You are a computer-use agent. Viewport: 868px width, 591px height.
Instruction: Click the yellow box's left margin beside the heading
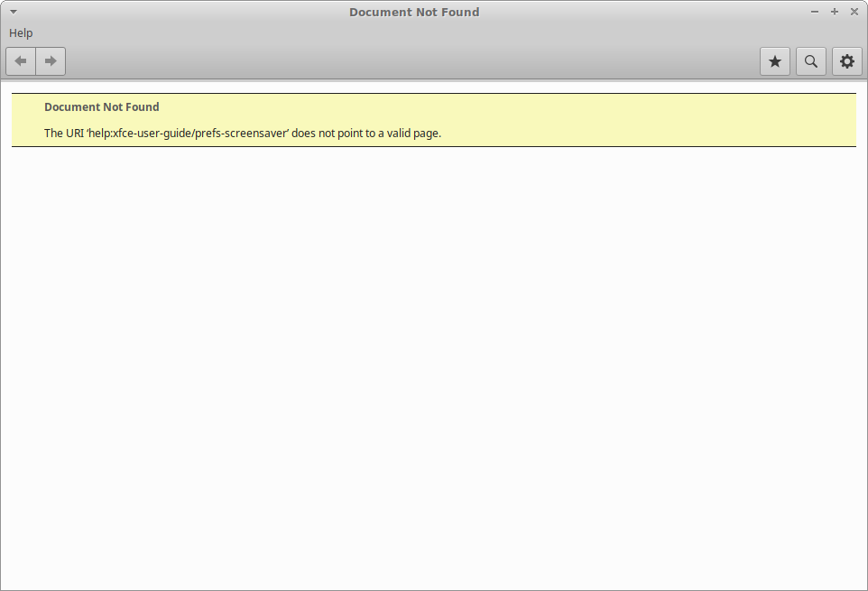pyautogui.click(x=27, y=107)
